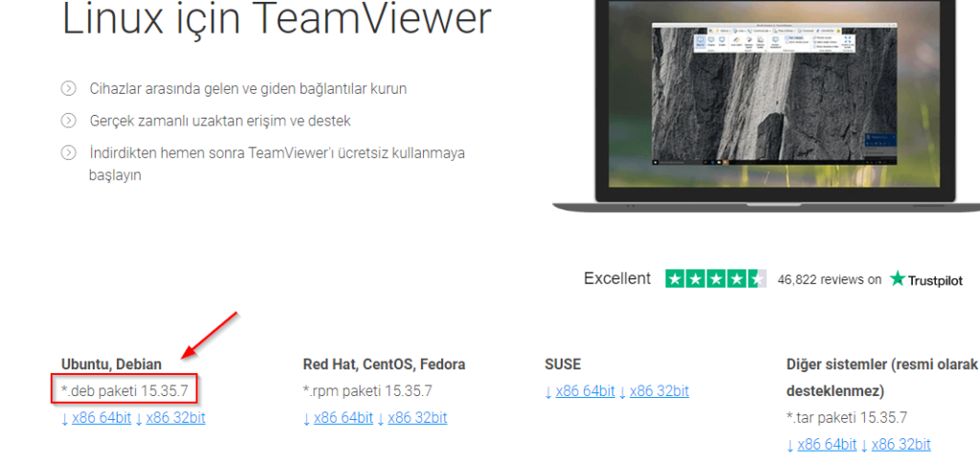Click the chevron icon beside 'İndirdikten hemen sonra' bullet
Image resolution: width=980 pixels, height=465 pixels.
tap(68, 152)
